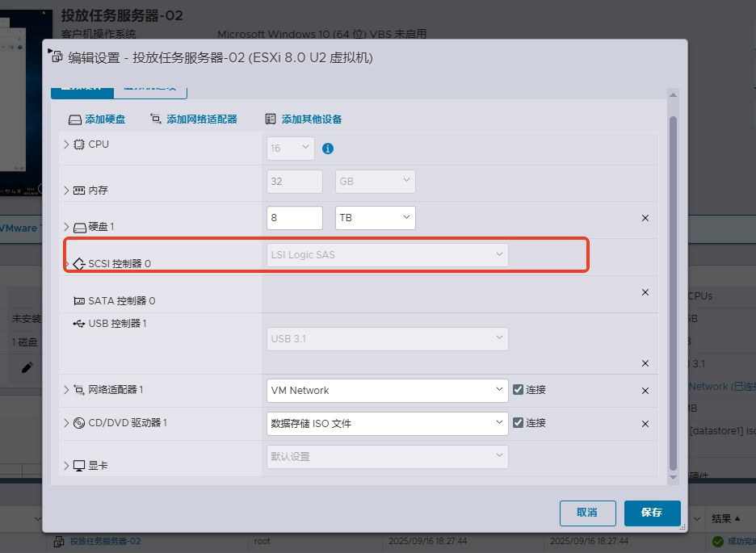Open the disk size unit TB dropdown
The image size is (756, 553).
tap(375, 218)
